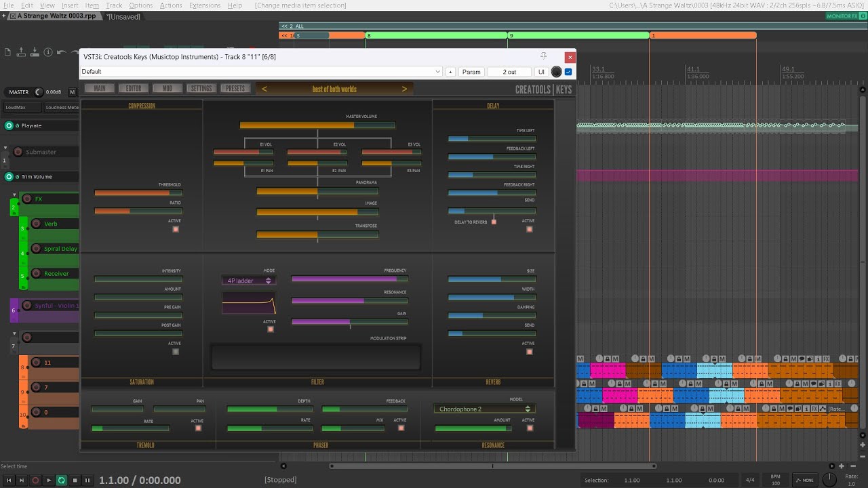This screenshot has height=488, width=868.
Task: Click the Pause transport button
Action: [x=87, y=480]
